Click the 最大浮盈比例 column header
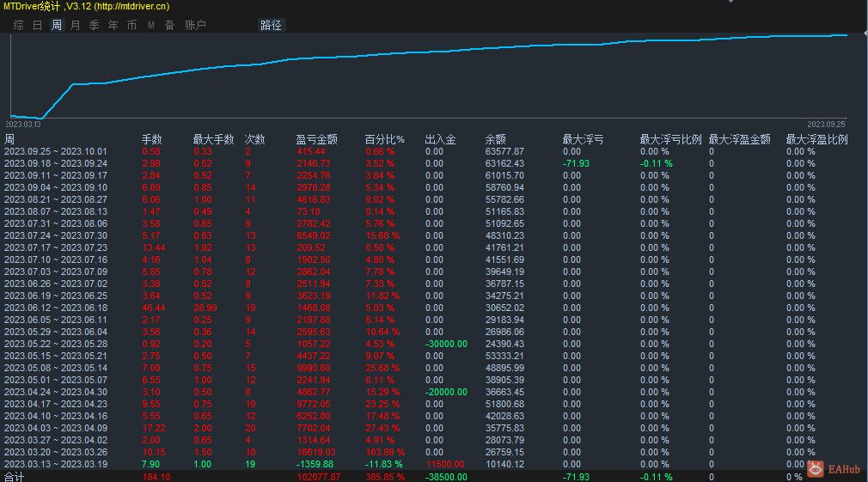The width and height of the screenshot is (868, 482). [817, 139]
